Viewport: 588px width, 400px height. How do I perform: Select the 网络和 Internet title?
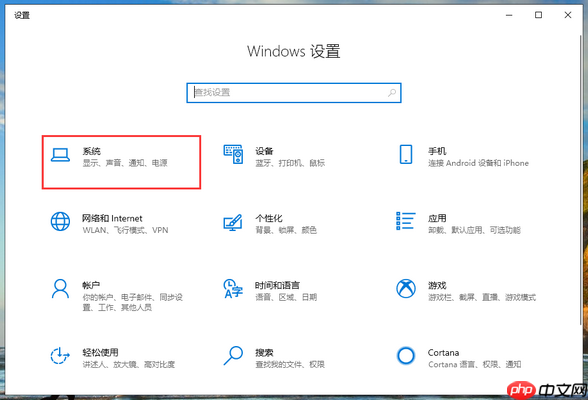click(112, 218)
